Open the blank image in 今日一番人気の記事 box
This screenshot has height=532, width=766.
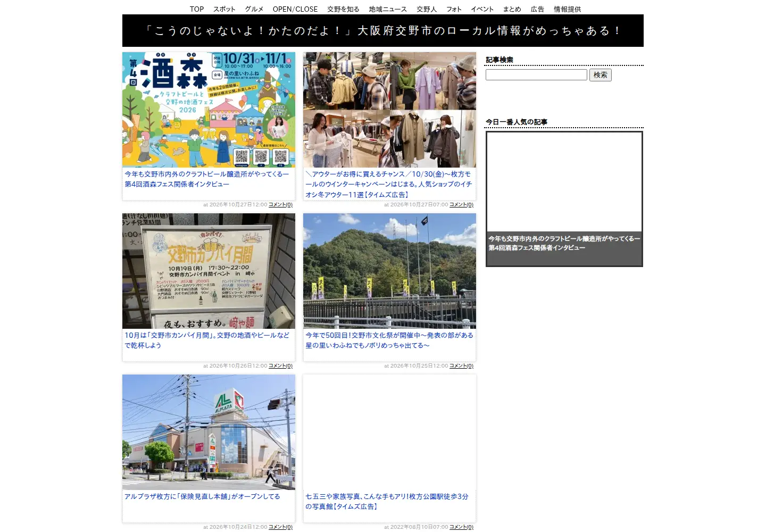coord(564,182)
